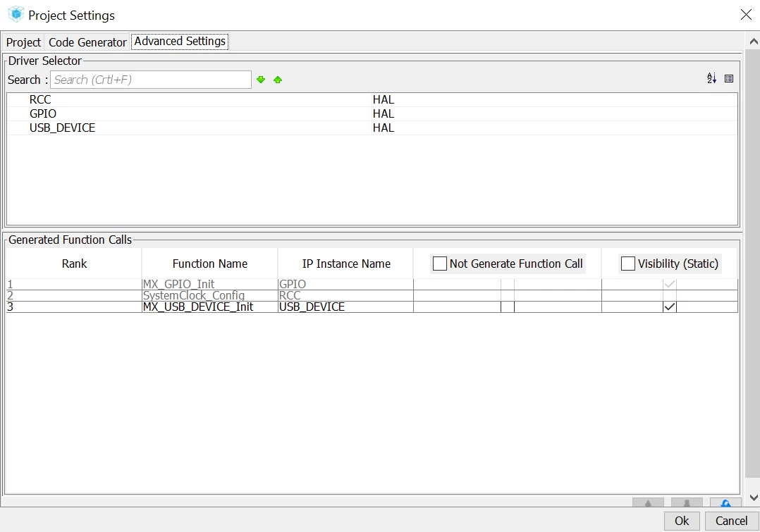This screenshot has width=760, height=532.
Task: Tick the header Not Generate Function Call checkbox
Action: pos(440,264)
